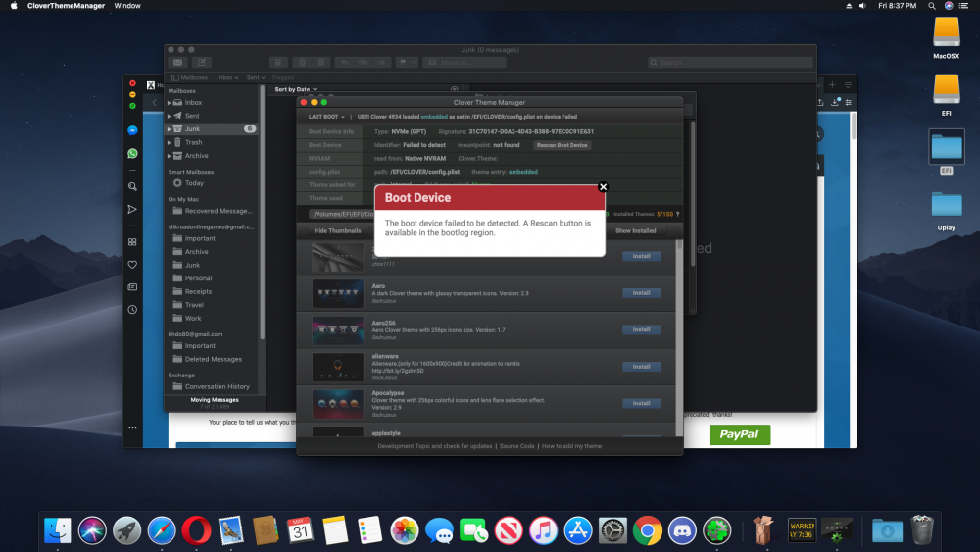Open the alienware theme thumbnail
The height and width of the screenshot is (552, 980).
(x=337, y=367)
